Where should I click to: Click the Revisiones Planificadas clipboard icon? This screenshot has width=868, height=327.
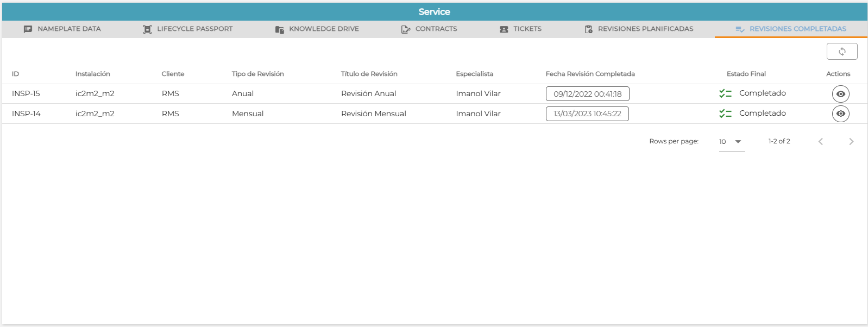click(588, 29)
